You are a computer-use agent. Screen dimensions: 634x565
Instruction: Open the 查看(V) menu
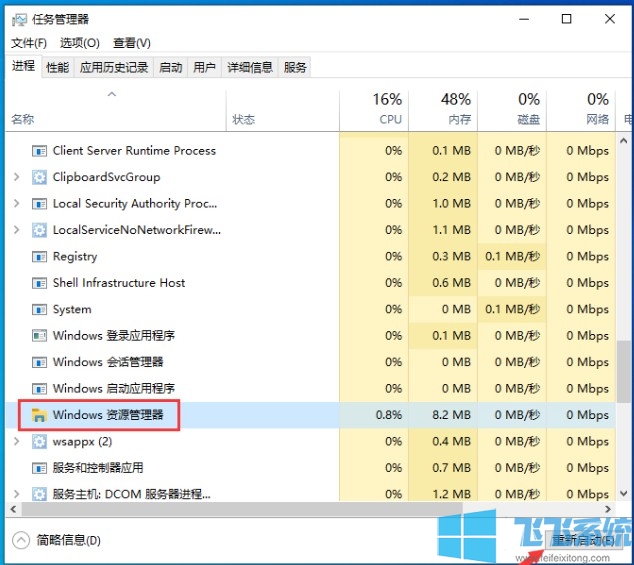(131, 43)
